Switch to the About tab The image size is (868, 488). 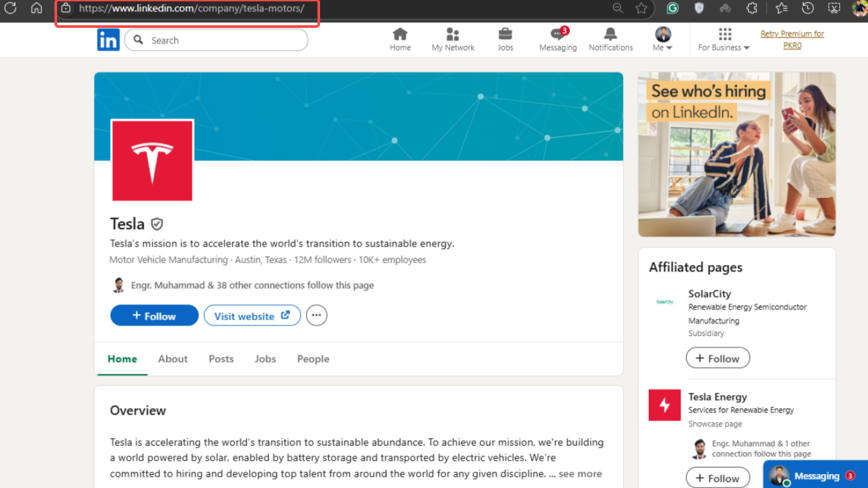click(173, 359)
